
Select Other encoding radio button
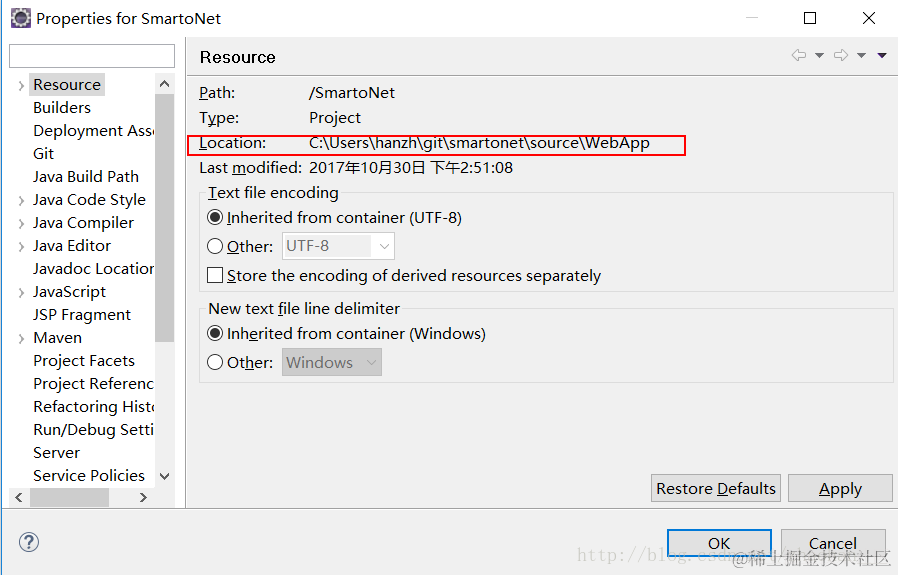pos(215,246)
